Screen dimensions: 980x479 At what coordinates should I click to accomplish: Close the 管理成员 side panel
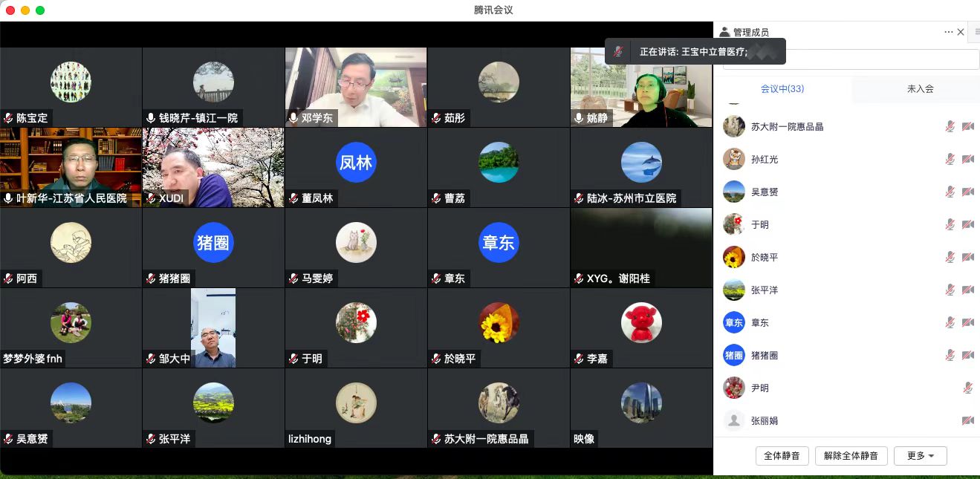click(961, 32)
